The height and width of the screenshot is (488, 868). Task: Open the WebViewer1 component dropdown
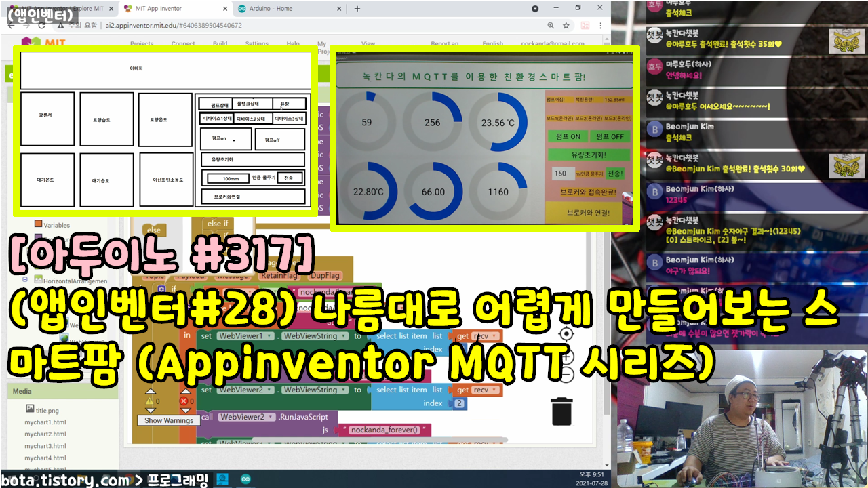click(x=246, y=336)
